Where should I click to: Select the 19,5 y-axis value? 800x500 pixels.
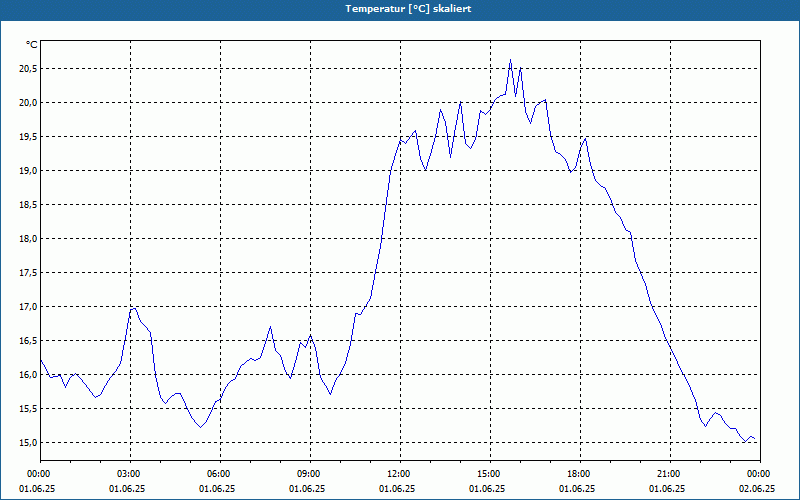pyautogui.click(x=28, y=137)
